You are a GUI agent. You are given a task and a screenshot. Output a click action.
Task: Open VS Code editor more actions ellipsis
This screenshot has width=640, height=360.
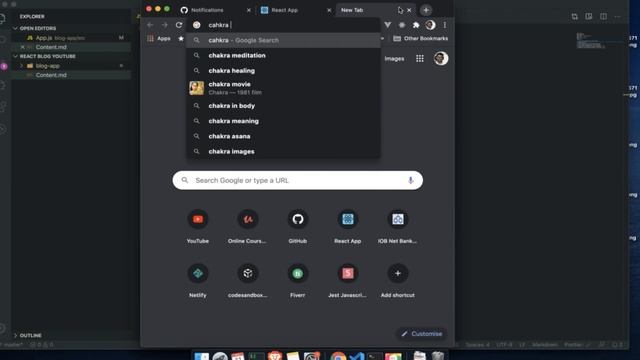coord(618,16)
